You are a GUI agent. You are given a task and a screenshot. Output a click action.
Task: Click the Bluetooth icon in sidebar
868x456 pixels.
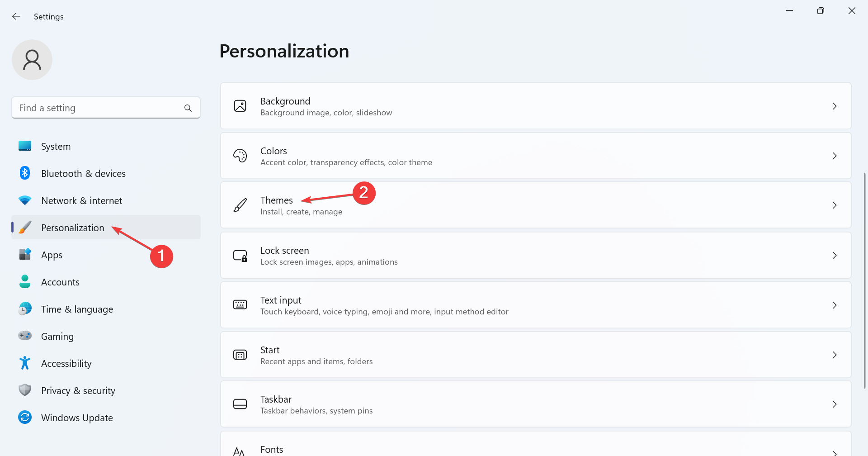[25, 173]
